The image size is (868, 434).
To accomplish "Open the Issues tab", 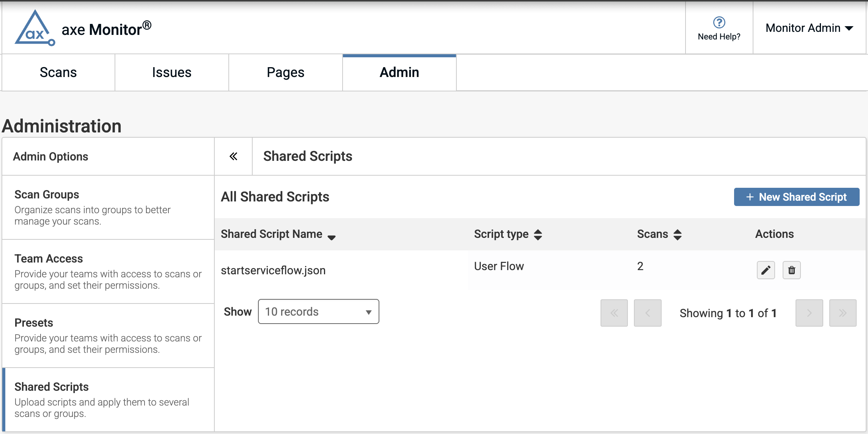I will 171,72.
